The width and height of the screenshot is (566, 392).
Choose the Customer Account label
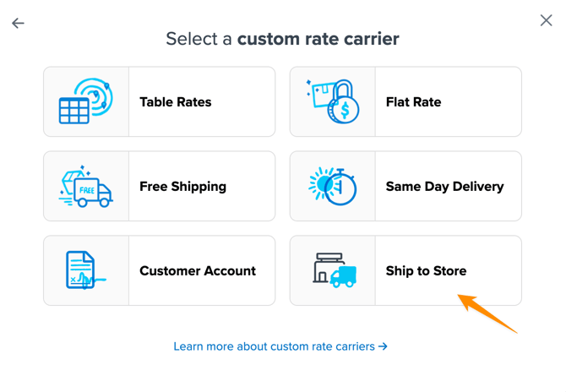198,271
